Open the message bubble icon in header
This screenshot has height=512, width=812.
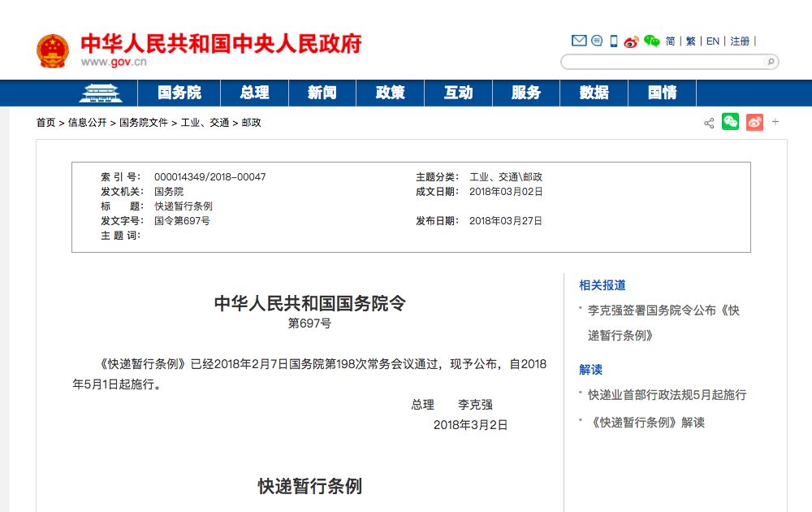(x=597, y=41)
